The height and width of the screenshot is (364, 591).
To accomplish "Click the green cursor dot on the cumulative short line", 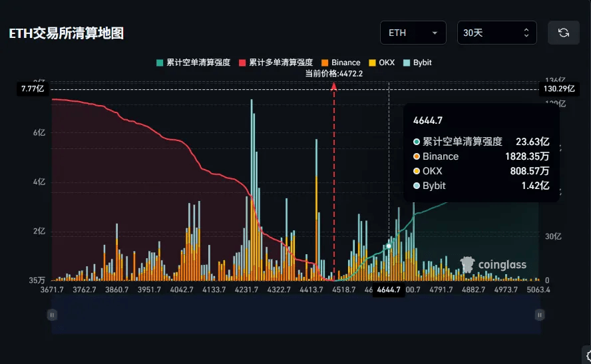I will tap(389, 246).
